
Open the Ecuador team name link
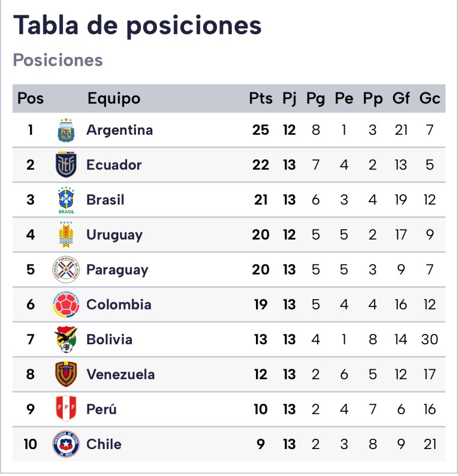tap(114, 165)
